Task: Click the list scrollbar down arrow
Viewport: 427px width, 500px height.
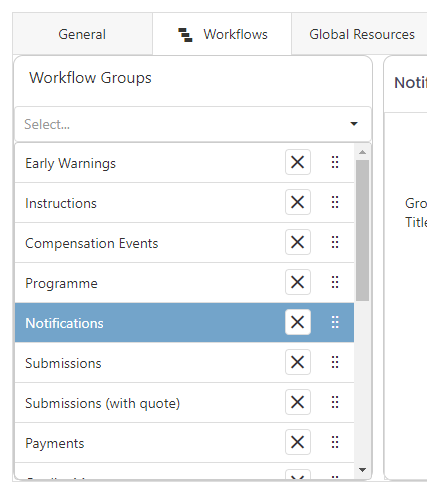Action: (363, 470)
